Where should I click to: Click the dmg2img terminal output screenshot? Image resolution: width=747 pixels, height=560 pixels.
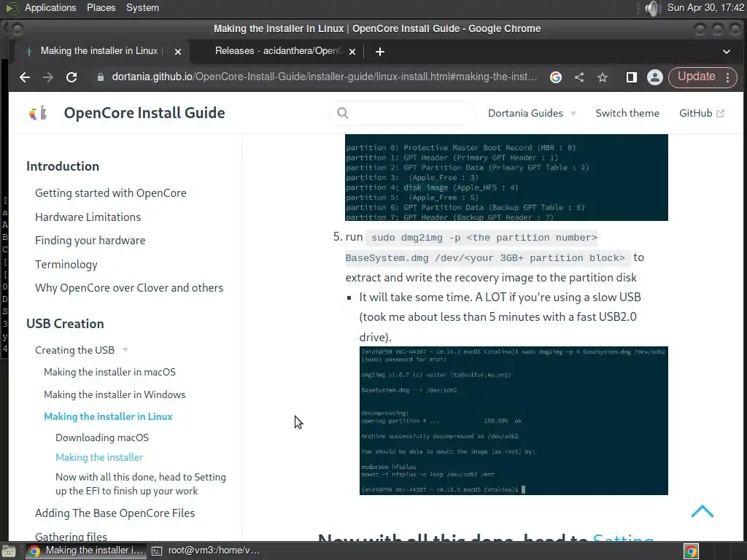tap(514, 421)
